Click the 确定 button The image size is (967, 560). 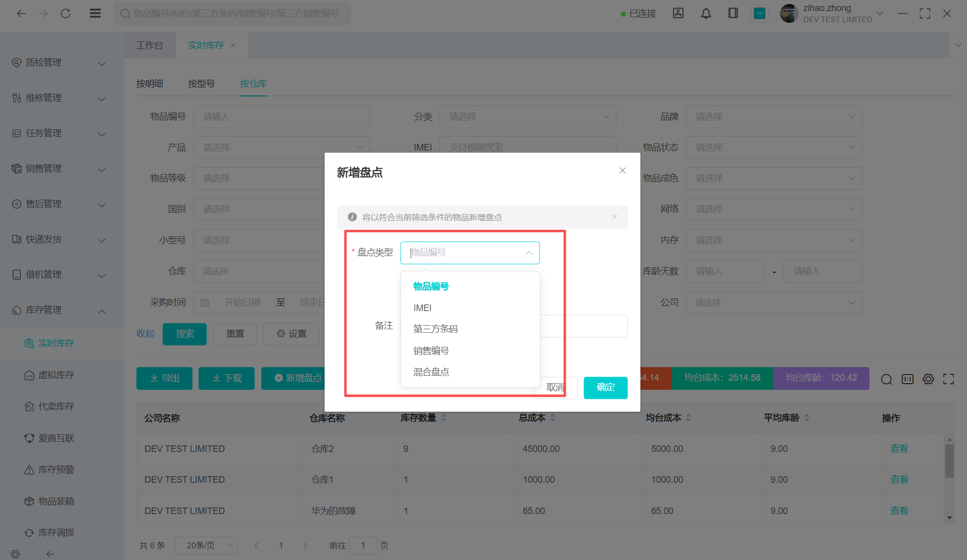[605, 388]
